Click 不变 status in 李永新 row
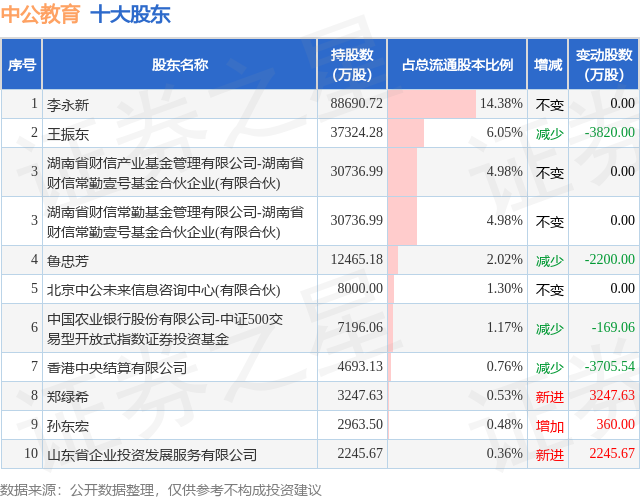The width and height of the screenshot is (640, 499). [549, 105]
